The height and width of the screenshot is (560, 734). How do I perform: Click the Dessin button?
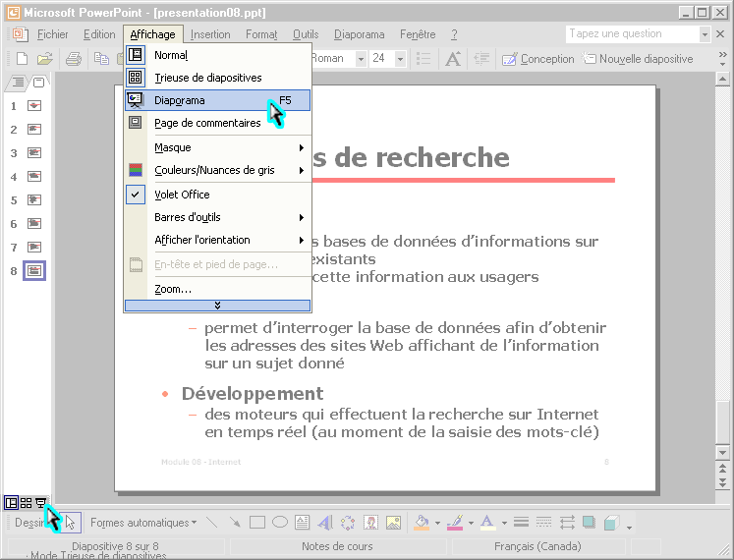point(29,523)
